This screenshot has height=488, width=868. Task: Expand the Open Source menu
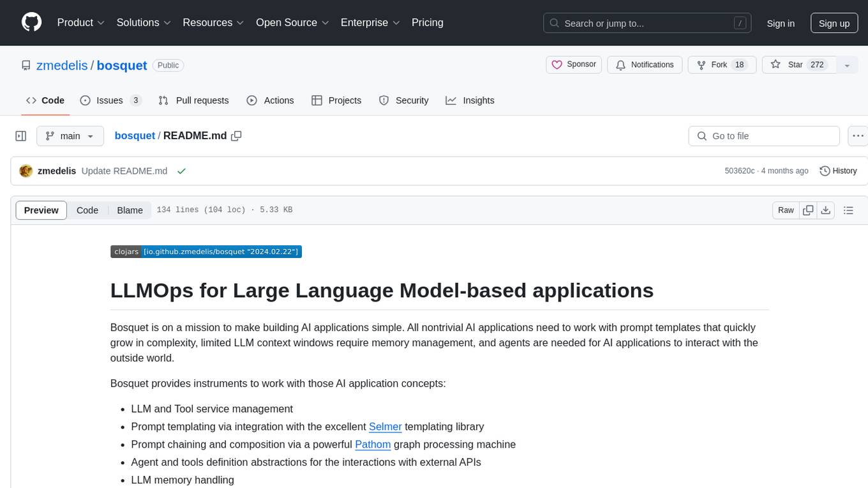click(x=292, y=22)
